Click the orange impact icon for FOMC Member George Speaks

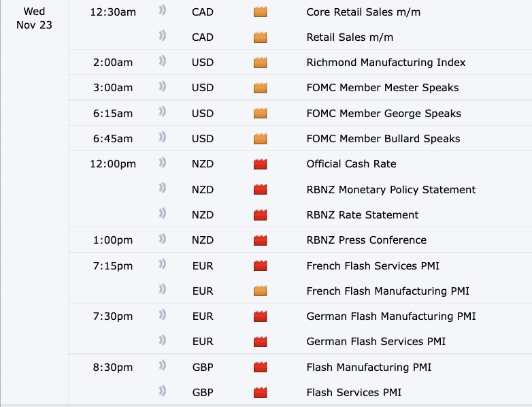(259, 113)
